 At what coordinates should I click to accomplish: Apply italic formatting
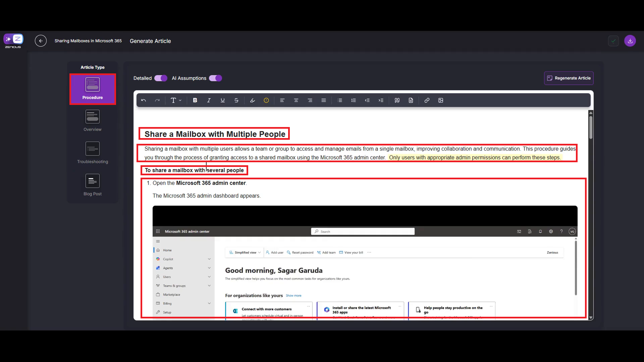coord(209,100)
